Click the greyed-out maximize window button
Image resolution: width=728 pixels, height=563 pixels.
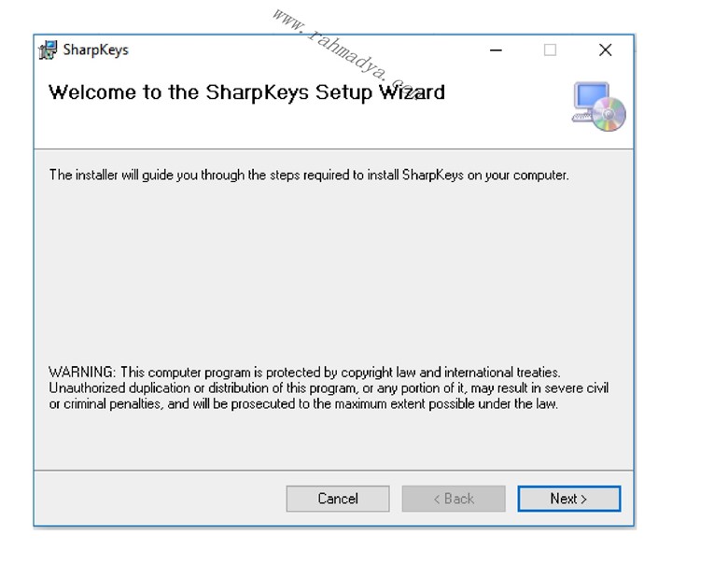(550, 50)
